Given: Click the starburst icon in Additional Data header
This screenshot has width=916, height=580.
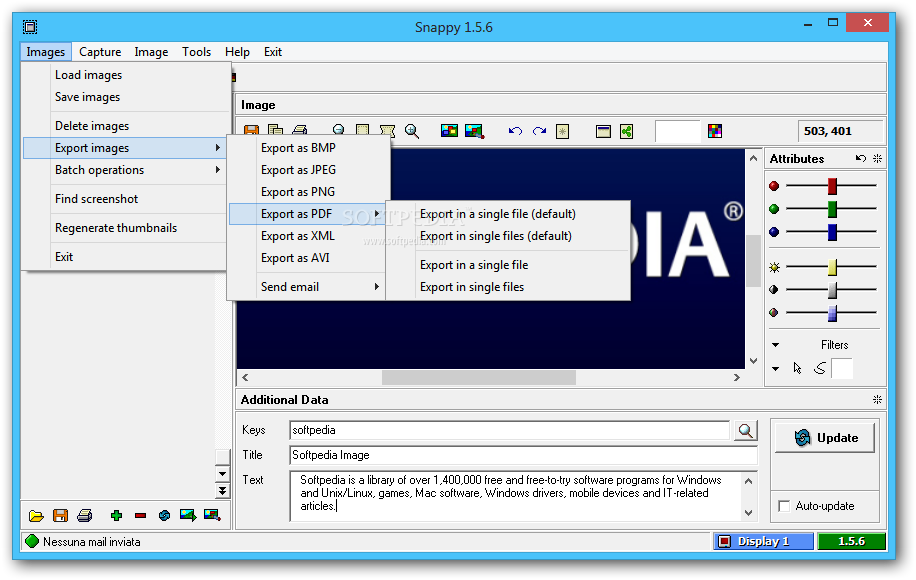Looking at the screenshot, I should coord(877,400).
